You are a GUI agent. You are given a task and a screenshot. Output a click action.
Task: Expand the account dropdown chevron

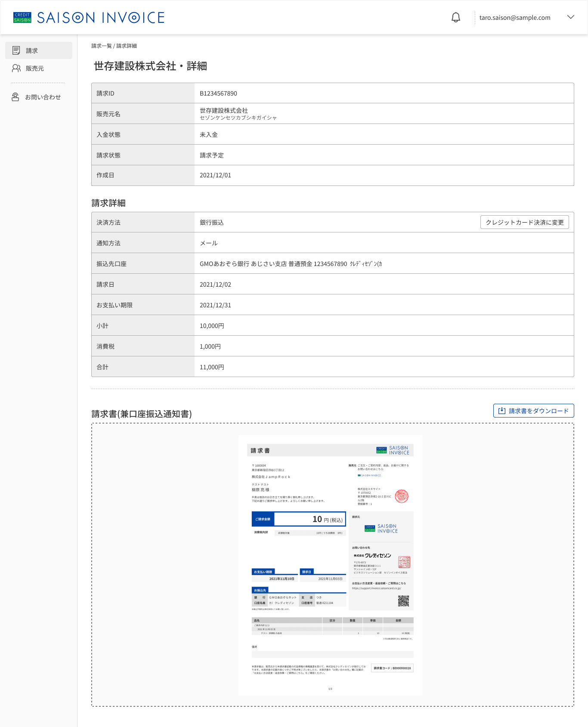tap(571, 17)
